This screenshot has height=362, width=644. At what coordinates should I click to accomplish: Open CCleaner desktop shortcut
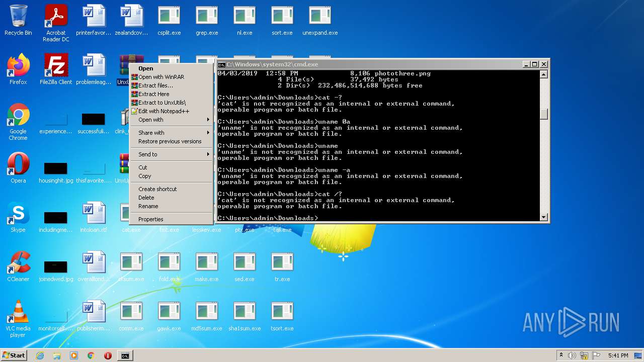coord(18,266)
